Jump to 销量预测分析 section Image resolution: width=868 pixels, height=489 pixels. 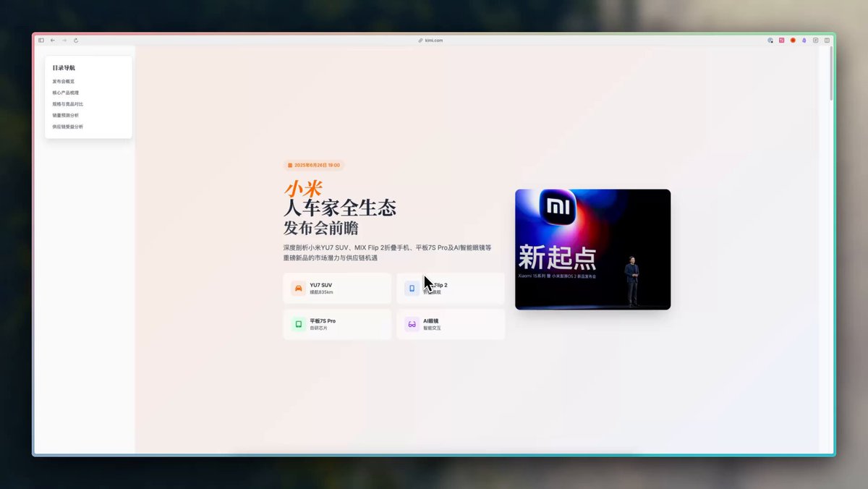66,115
